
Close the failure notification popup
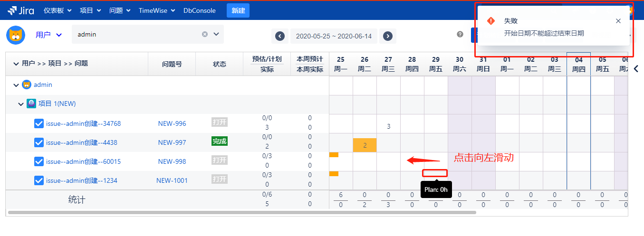point(618,21)
